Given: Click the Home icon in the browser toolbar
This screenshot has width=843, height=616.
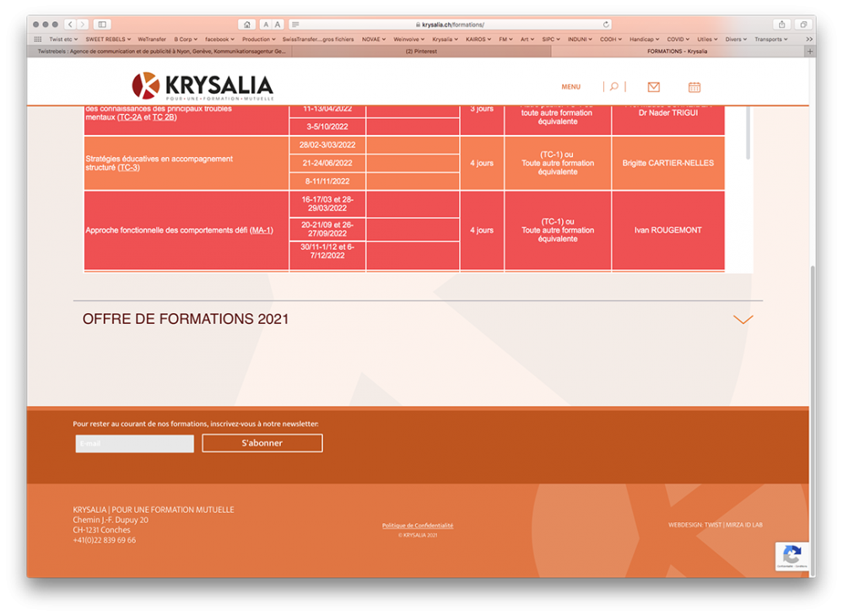Looking at the screenshot, I should click(247, 24).
